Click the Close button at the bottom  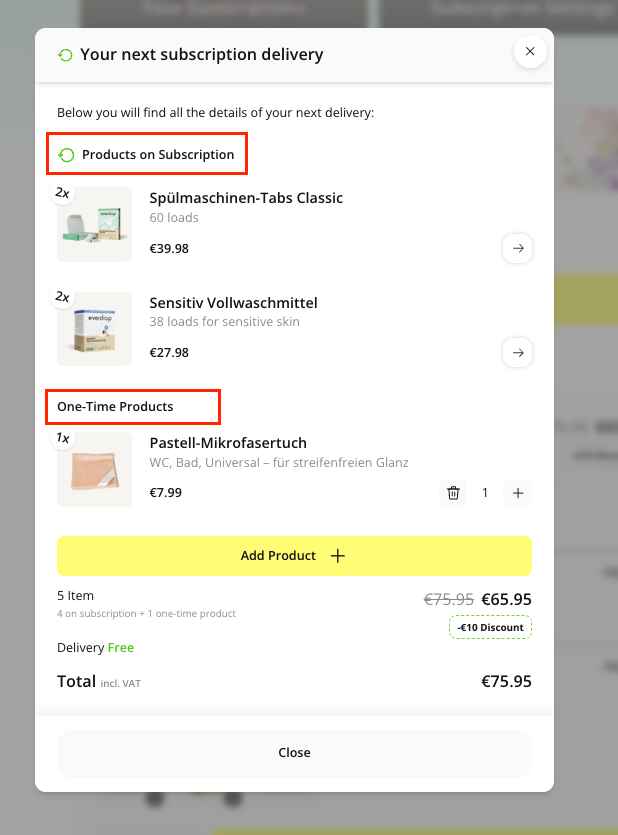(294, 753)
